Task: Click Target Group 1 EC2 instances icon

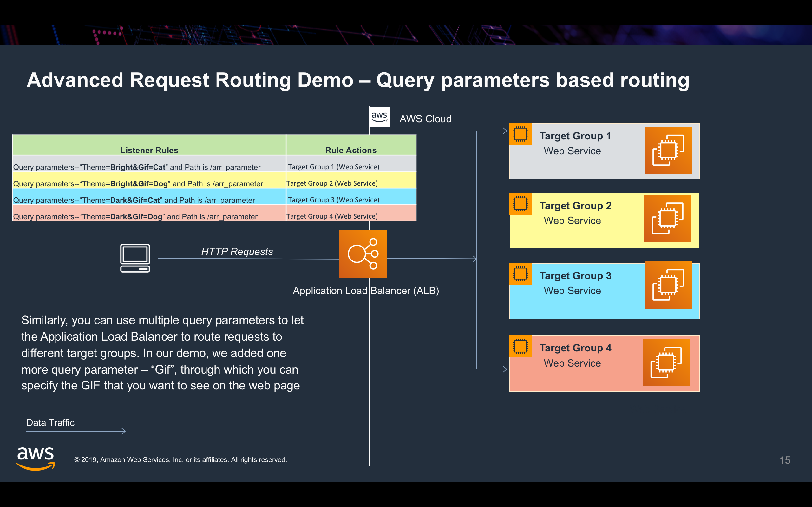Action: [x=668, y=150]
